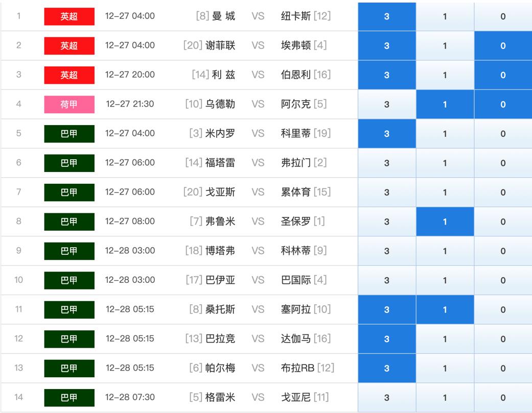Select result 0 for 弗鲁米 vs 圣保罗

coord(503,222)
